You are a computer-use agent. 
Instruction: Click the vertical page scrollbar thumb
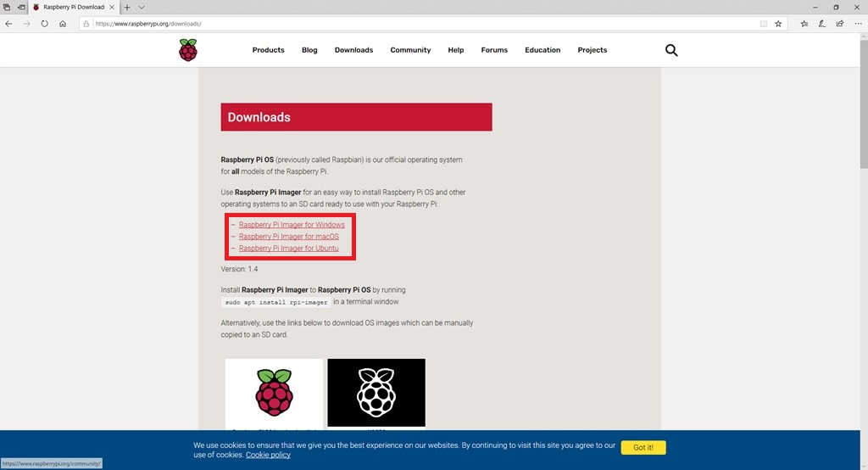click(864, 104)
